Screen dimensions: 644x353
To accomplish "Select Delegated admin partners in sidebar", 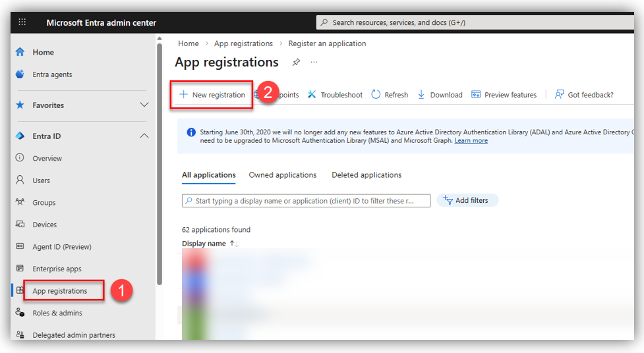I will [74, 335].
